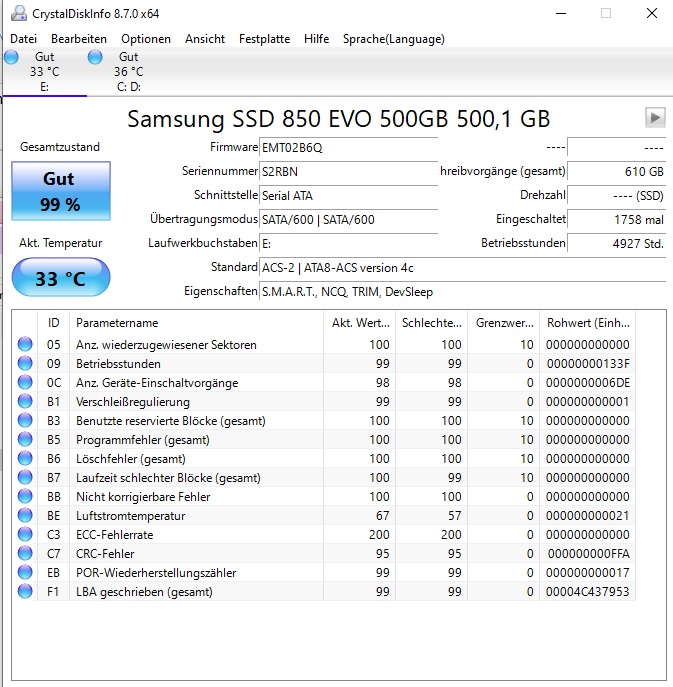
Task: Click the Eigenschaften field S.M.A.R.T., NCQ
Action: [463, 292]
